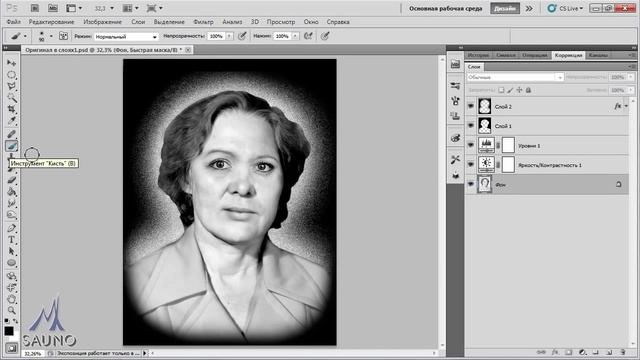Open the layer fill slider arrow
The image size is (640, 360).
[x=631, y=90]
